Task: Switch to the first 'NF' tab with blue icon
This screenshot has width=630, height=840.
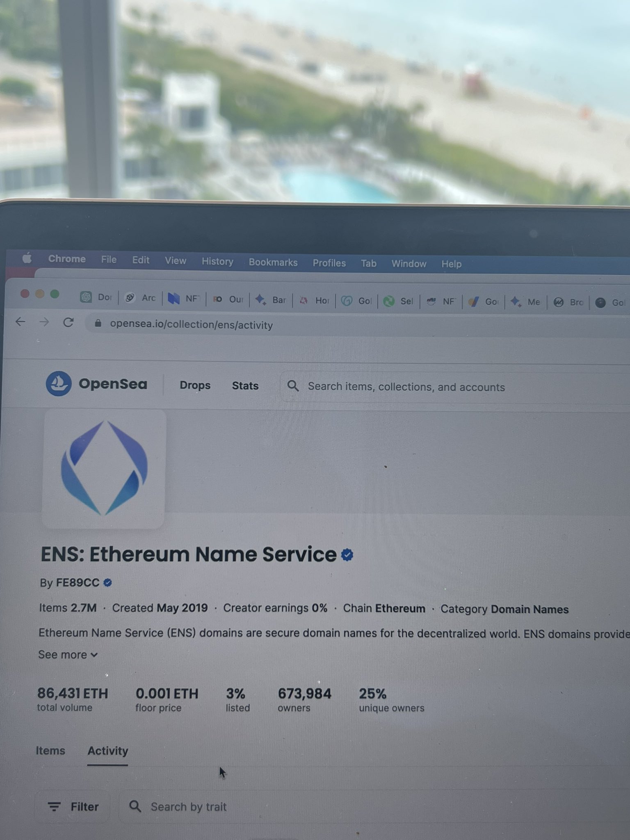Action: [x=184, y=299]
